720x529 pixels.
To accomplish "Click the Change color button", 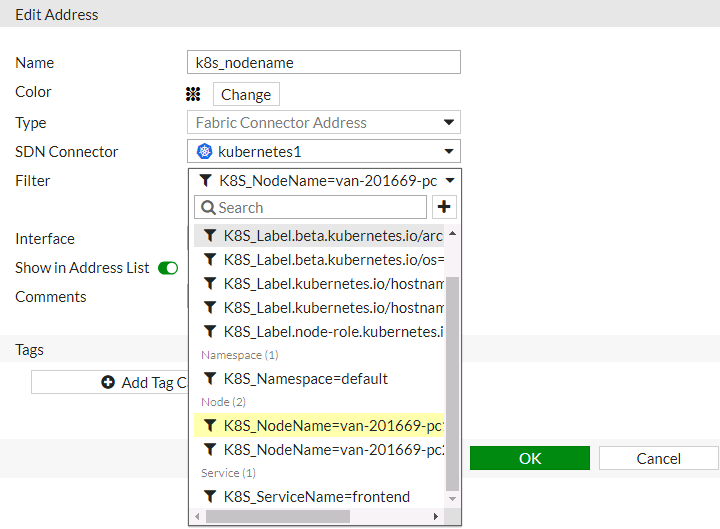I will (246, 95).
